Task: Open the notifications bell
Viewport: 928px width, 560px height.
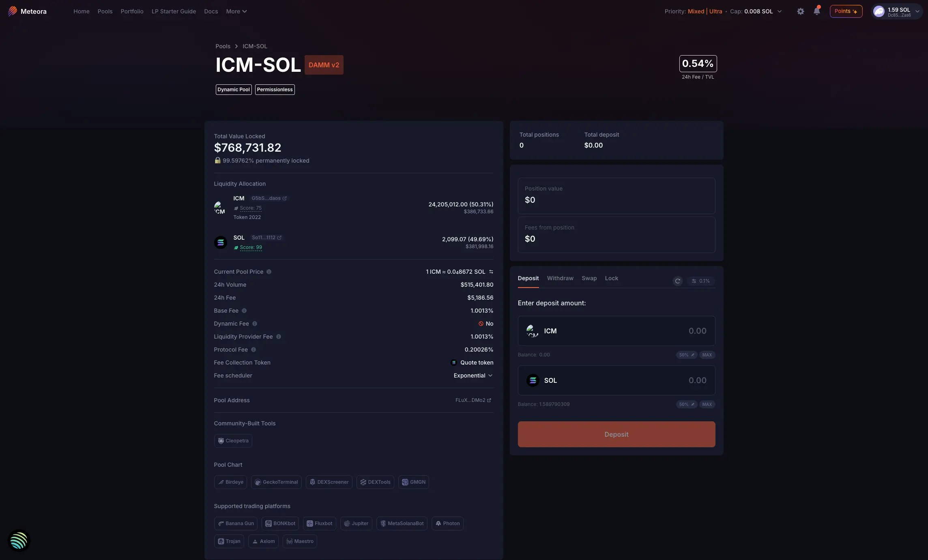Action: [x=816, y=11]
